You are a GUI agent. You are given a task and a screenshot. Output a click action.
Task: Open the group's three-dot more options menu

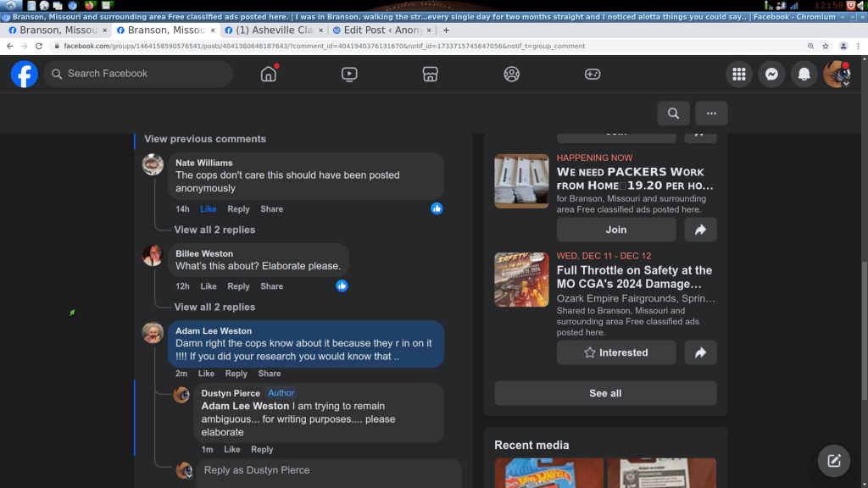pyautogui.click(x=711, y=114)
